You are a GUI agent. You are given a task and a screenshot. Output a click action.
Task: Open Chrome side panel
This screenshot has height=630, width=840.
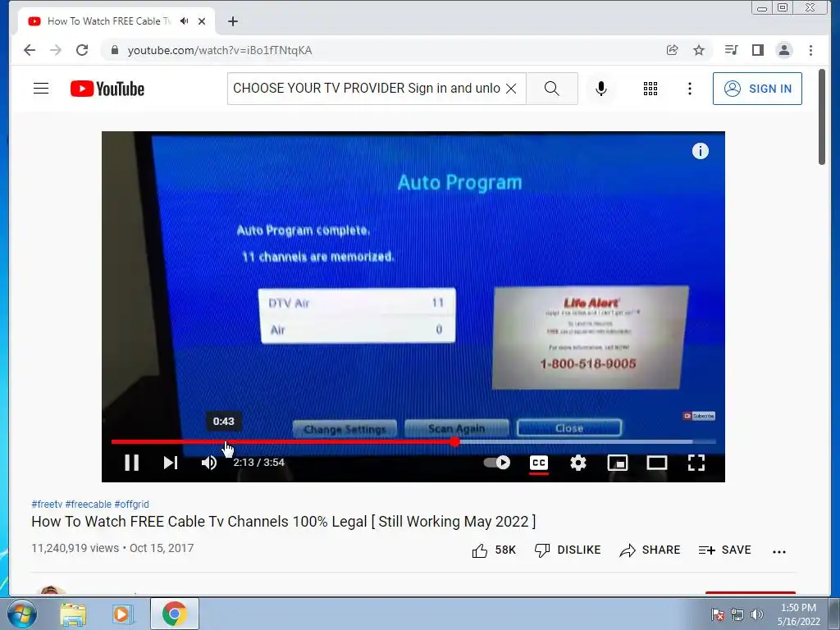(757, 50)
